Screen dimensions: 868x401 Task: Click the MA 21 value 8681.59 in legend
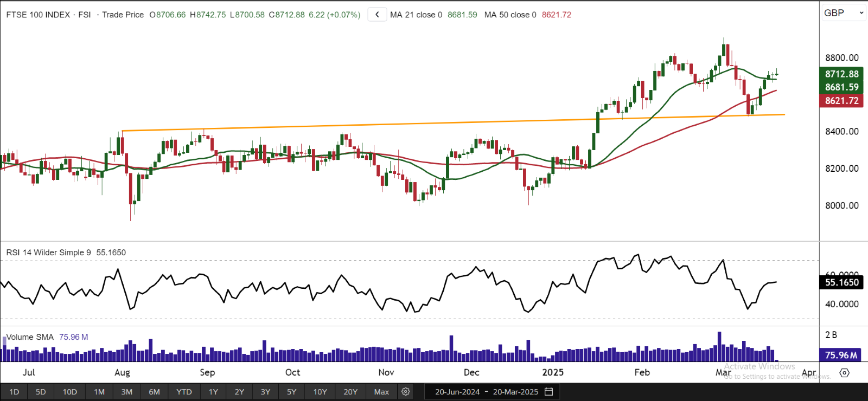tap(462, 15)
